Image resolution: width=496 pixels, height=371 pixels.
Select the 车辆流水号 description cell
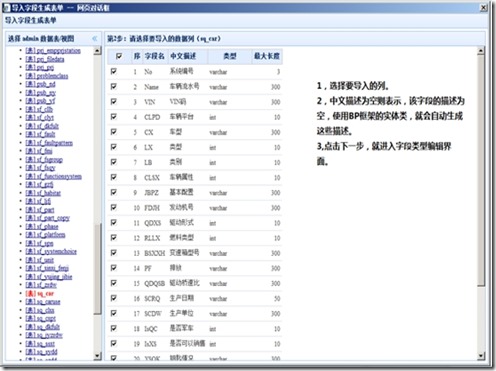(x=184, y=86)
